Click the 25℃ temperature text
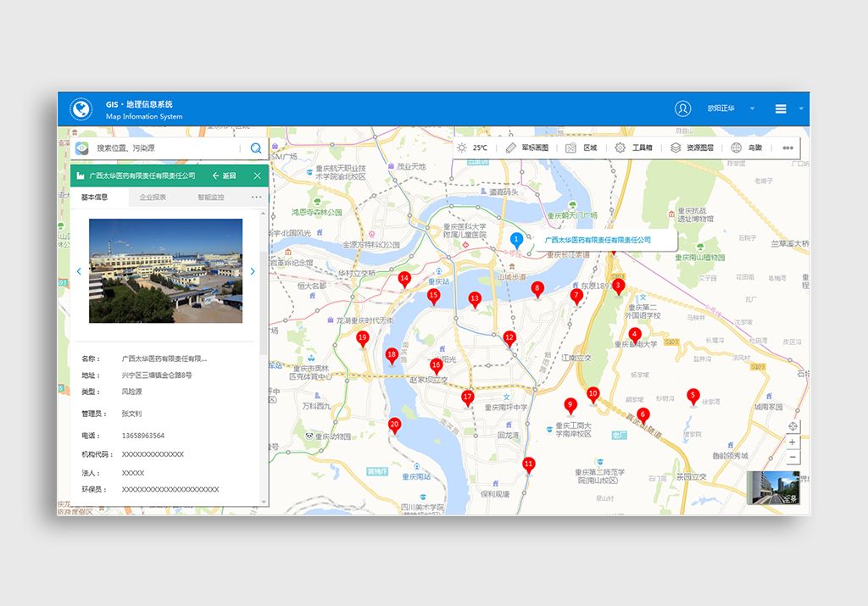The image size is (868, 606). [x=480, y=147]
